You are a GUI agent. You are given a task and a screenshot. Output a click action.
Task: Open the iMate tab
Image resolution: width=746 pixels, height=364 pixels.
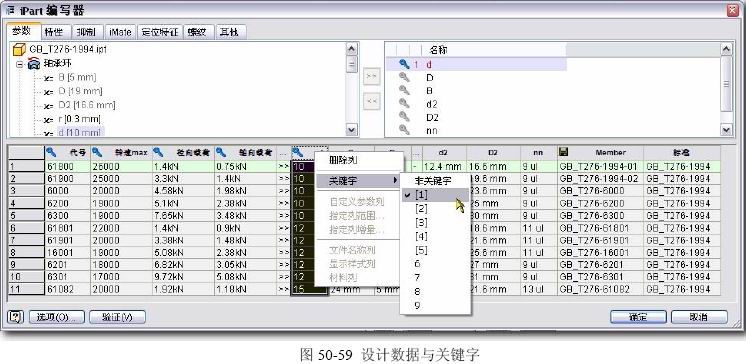(120, 32)
